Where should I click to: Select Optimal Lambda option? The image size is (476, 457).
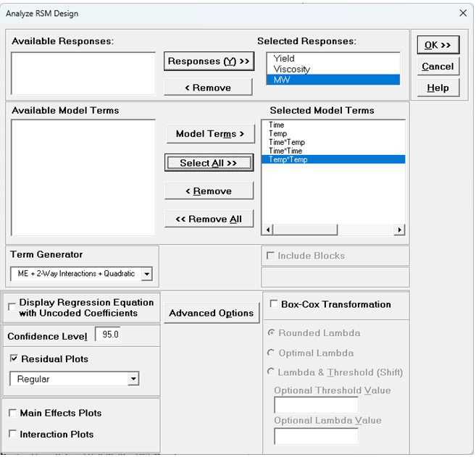pos(271,353)
